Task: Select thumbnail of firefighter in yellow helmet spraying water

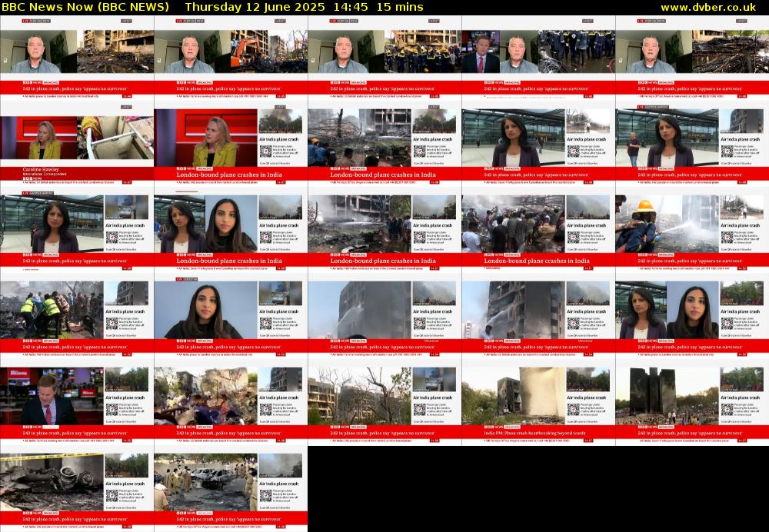Action: 692,230
